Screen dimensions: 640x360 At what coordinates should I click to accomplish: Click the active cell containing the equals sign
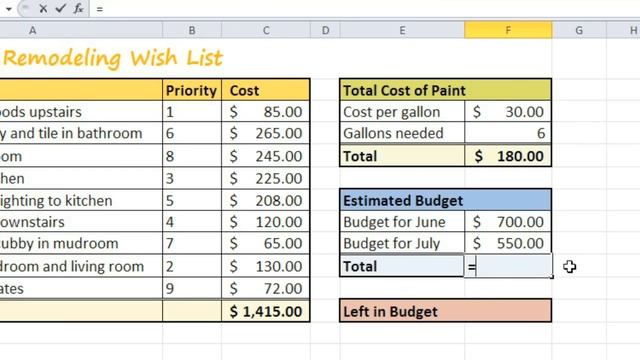[x=508, y=266]
